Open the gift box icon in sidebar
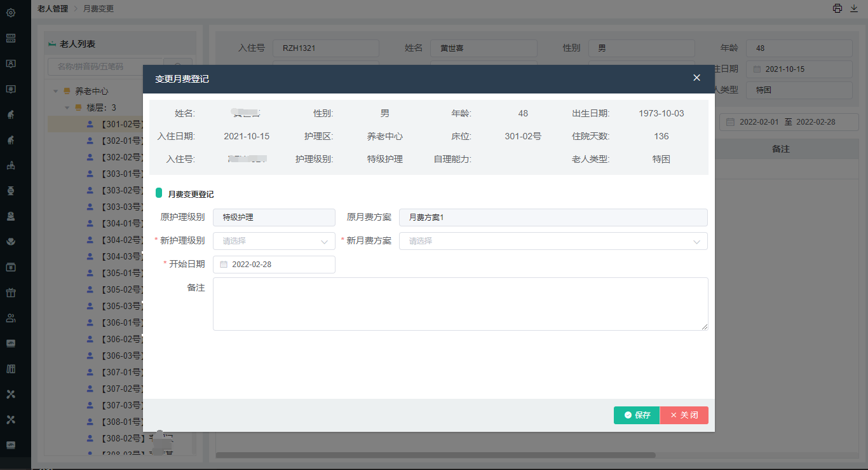Viewport: 868px width, 470px height. [11, 293]
